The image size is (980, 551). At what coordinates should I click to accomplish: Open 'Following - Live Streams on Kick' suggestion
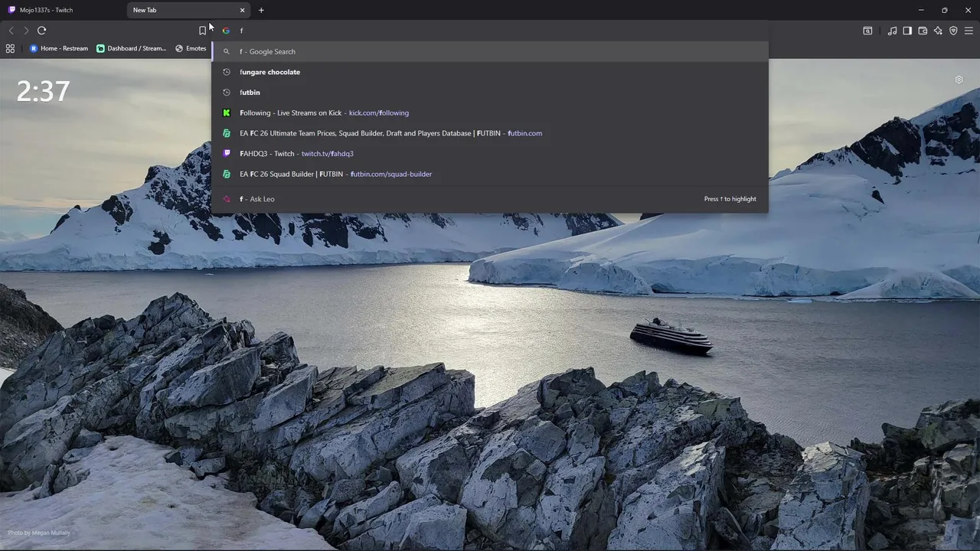(x=490, y=112)
